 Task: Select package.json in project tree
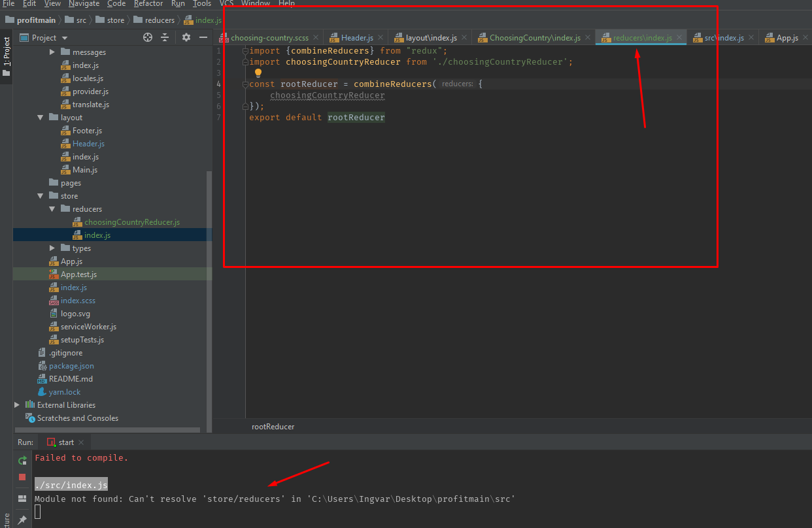click(x=71, y=366)
